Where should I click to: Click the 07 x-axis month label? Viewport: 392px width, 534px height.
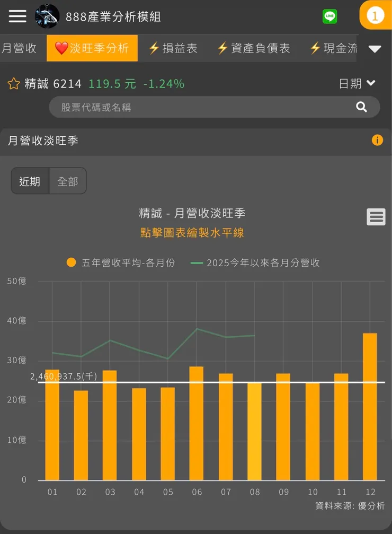(x=226, y=492)
